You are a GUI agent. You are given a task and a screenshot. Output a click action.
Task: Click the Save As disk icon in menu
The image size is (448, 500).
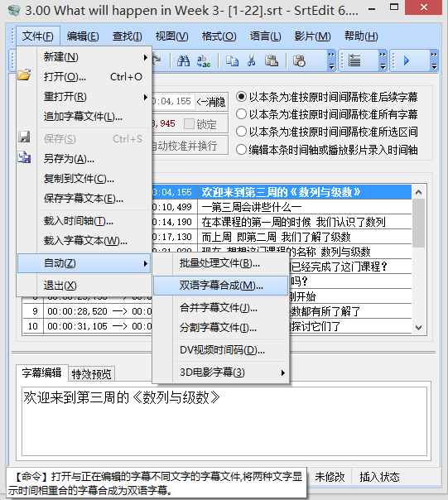24,157
